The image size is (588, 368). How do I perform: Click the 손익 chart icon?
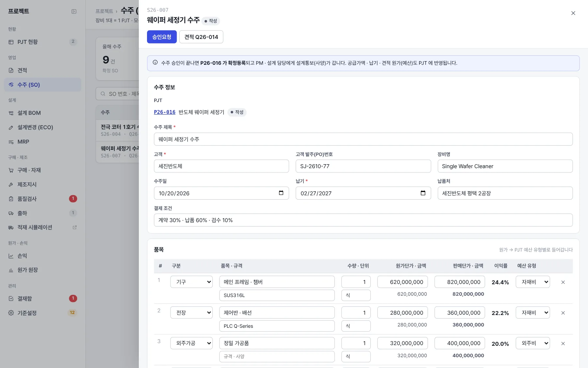coord(11,256)
